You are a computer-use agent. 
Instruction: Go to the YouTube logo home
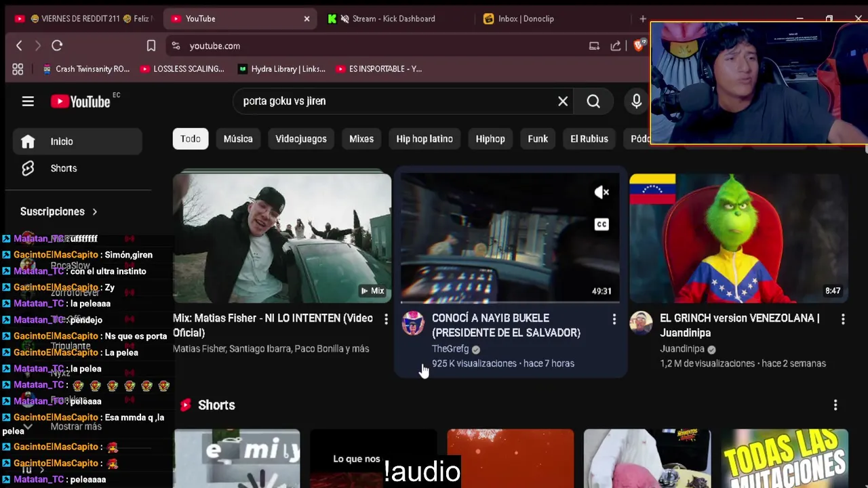point(81,102)
